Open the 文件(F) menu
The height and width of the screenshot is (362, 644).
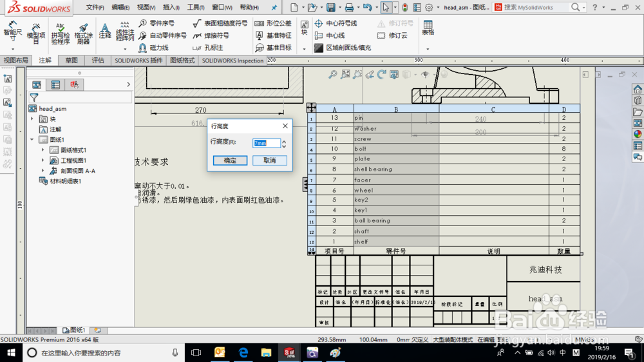(95, 7)
